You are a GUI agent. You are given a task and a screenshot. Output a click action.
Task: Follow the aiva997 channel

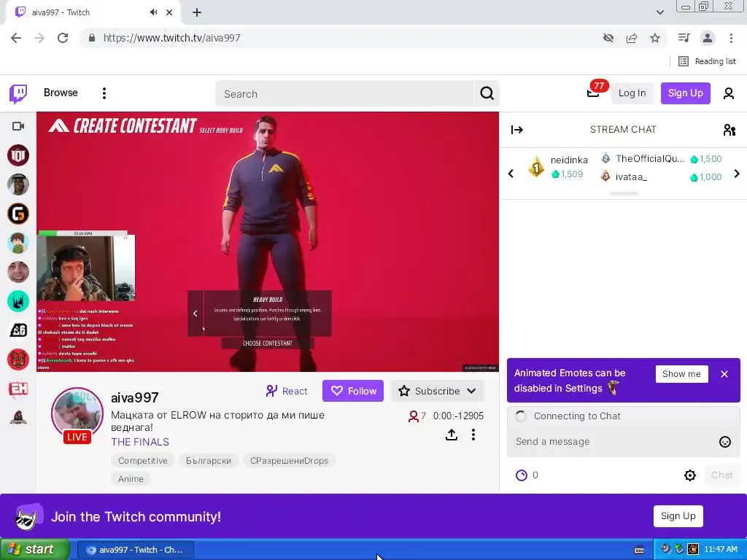[x=353, y=391]
